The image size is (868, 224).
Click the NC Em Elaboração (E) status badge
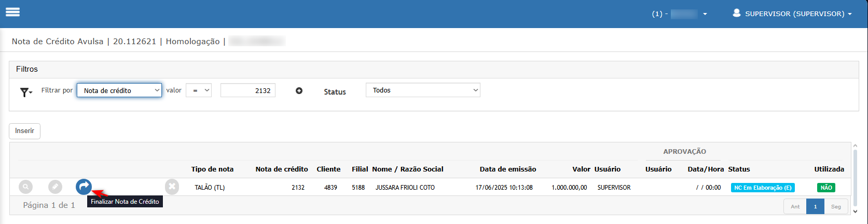(763, 188)
